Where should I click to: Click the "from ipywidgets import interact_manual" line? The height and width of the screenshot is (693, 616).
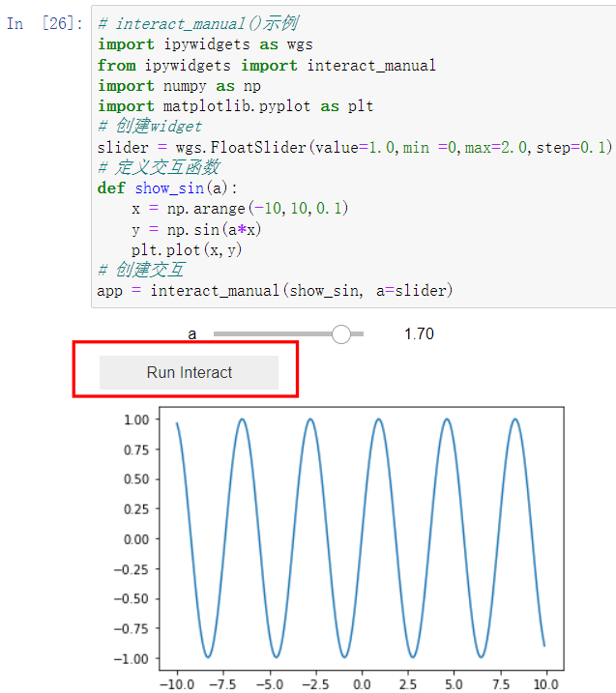pyautogui.click(x=266, y=65)
